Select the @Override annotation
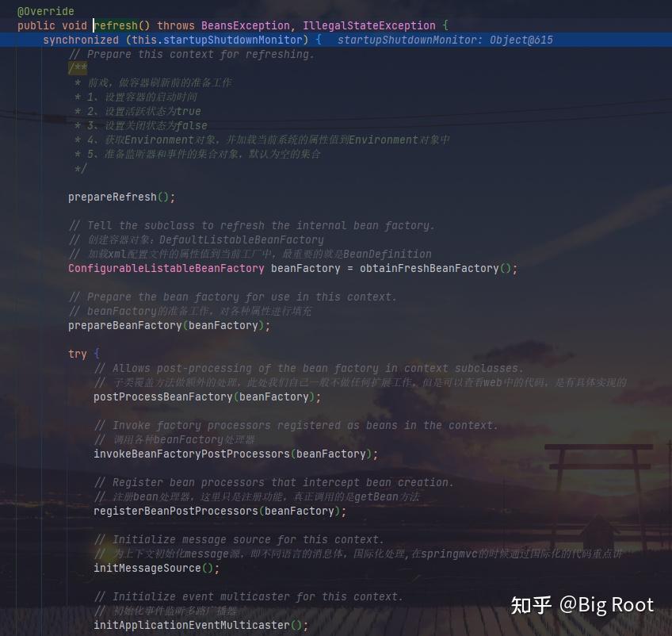 click(x=45, y=11)
